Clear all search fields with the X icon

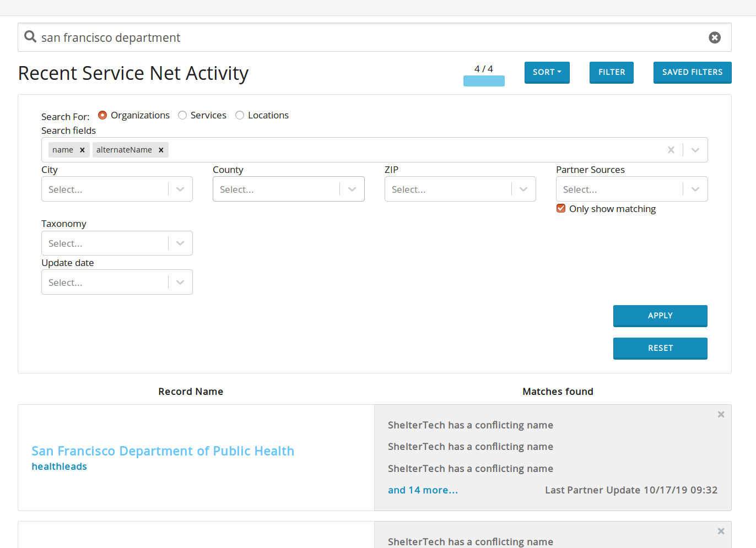[x=671, y=150]
